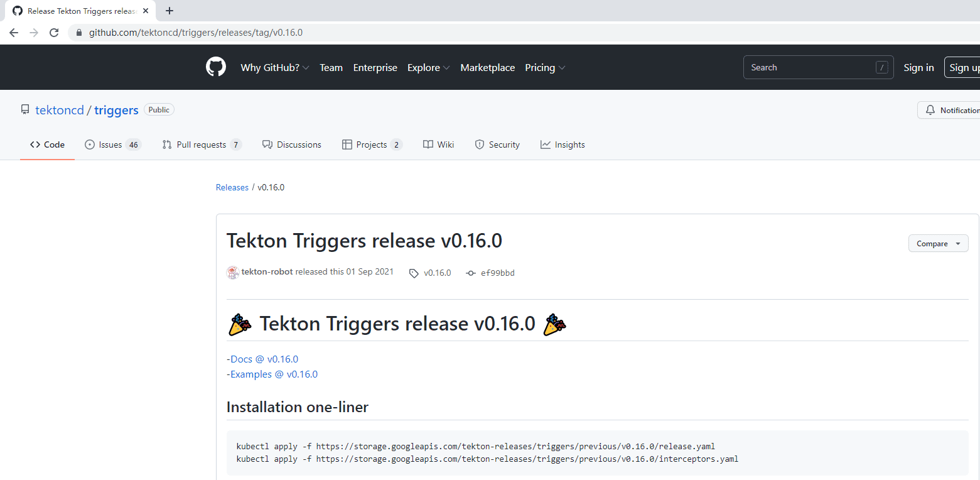Click the slash shortcut key in search box

tap(882, 67)
